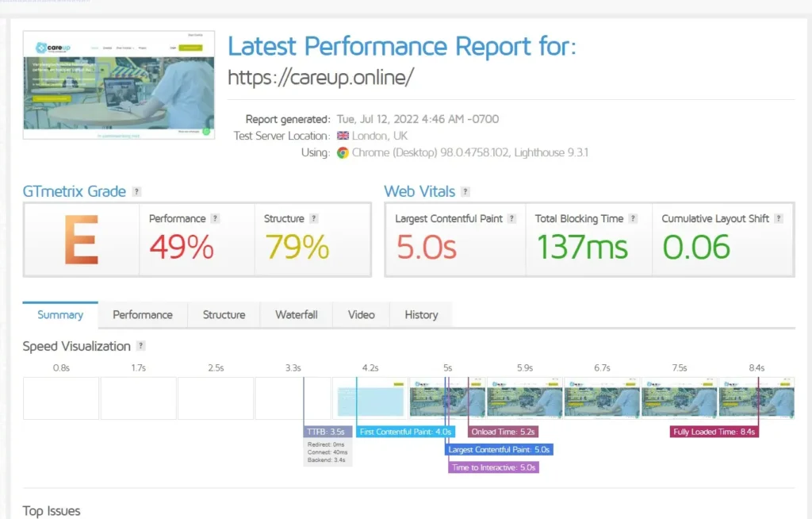Click the Chrome browser icon
The width and height of the screenshot is (812, 519).
point(343,152)
